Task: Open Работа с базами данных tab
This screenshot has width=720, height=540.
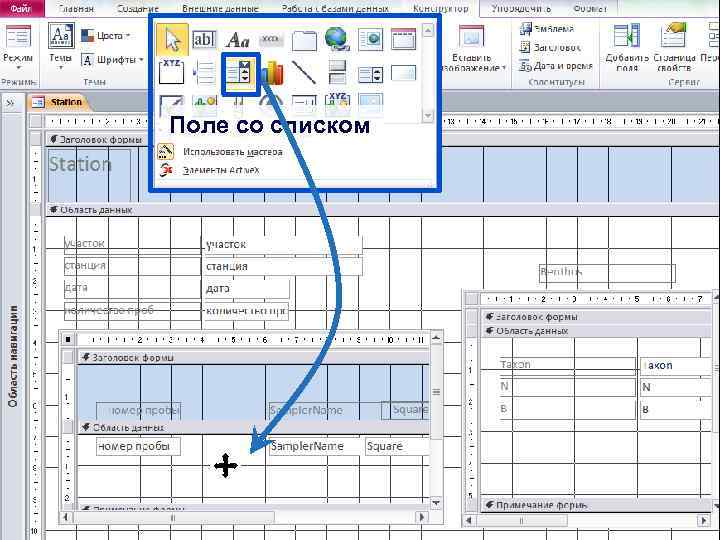Action: point(335,8)
